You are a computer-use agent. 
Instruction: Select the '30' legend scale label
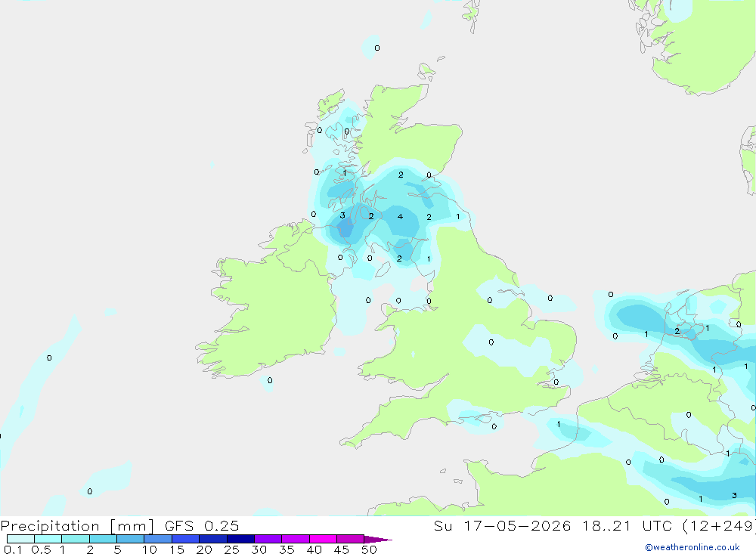(x=259, y=549)
